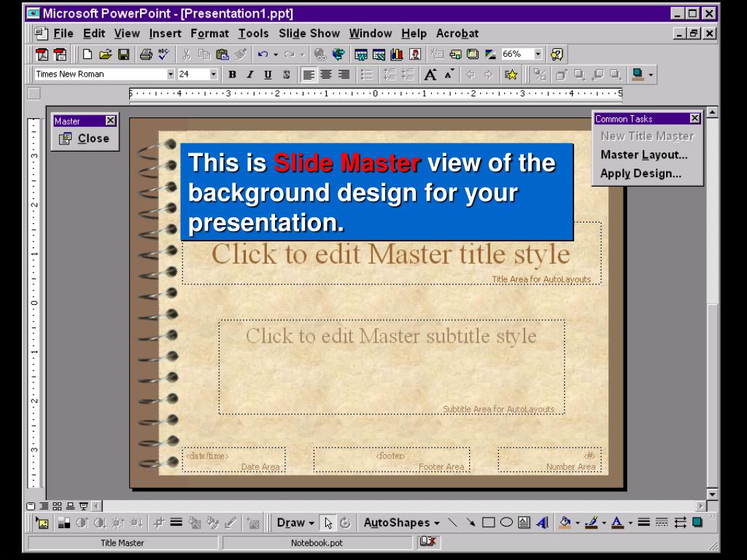Click the Office Assistant help icon
Image resolution: width=747 pixels, height=560 pixels.
557,54
